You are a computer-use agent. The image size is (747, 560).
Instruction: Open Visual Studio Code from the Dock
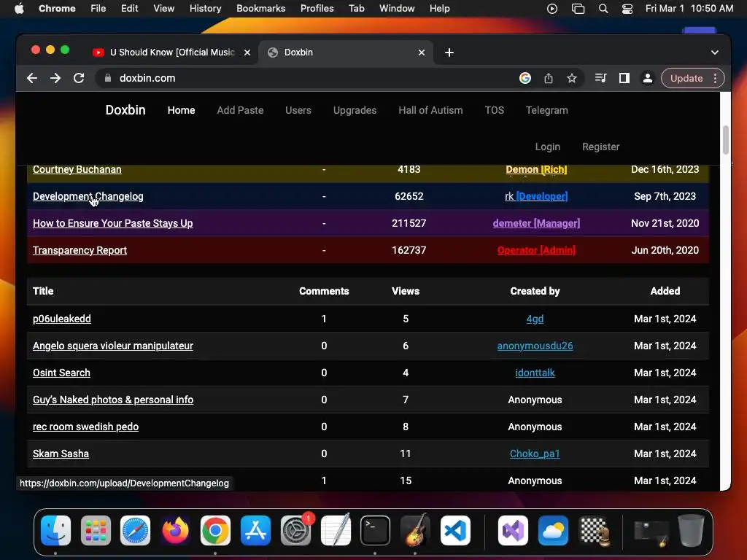click(x=455, y=531)
